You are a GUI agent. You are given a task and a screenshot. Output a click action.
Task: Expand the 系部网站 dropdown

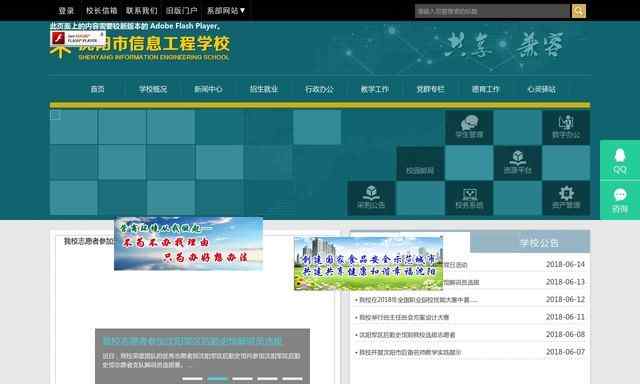(x=226, y=11)
